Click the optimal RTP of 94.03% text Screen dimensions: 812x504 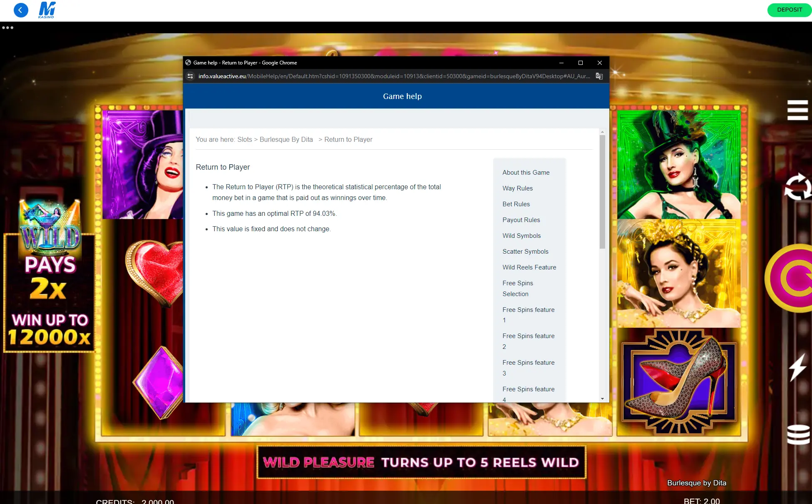click(274, 214)
